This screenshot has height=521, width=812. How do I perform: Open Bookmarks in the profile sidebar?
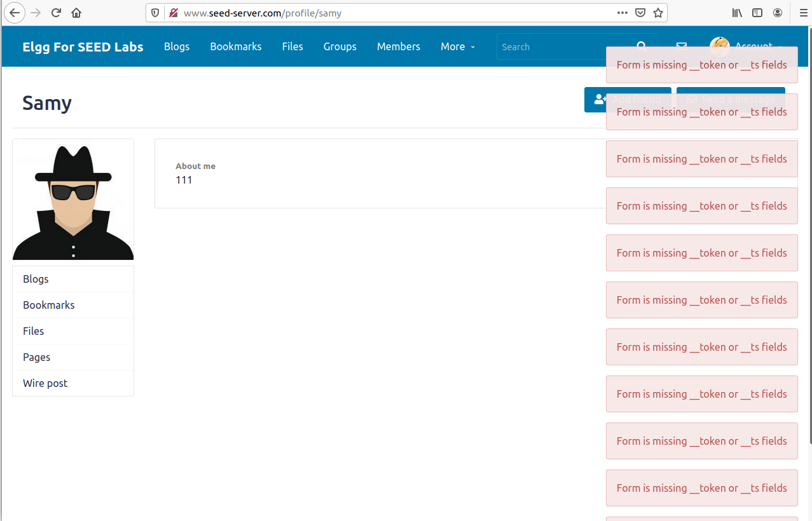tap(73, 305)
